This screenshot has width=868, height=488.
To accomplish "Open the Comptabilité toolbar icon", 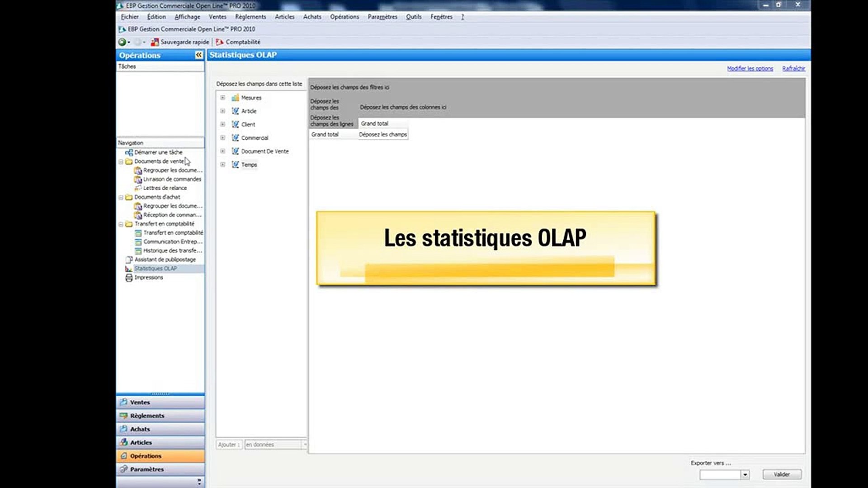I will [220, 42].
